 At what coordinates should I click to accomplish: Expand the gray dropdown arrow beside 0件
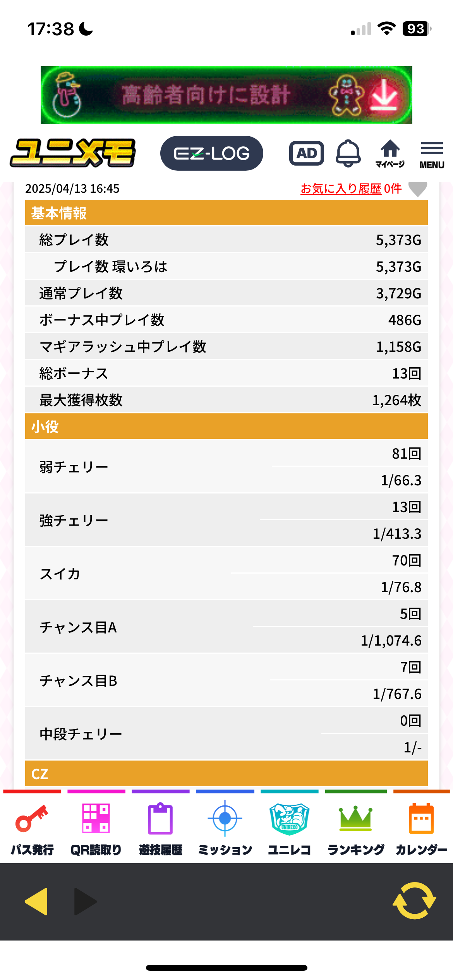(x=418, y=189)
